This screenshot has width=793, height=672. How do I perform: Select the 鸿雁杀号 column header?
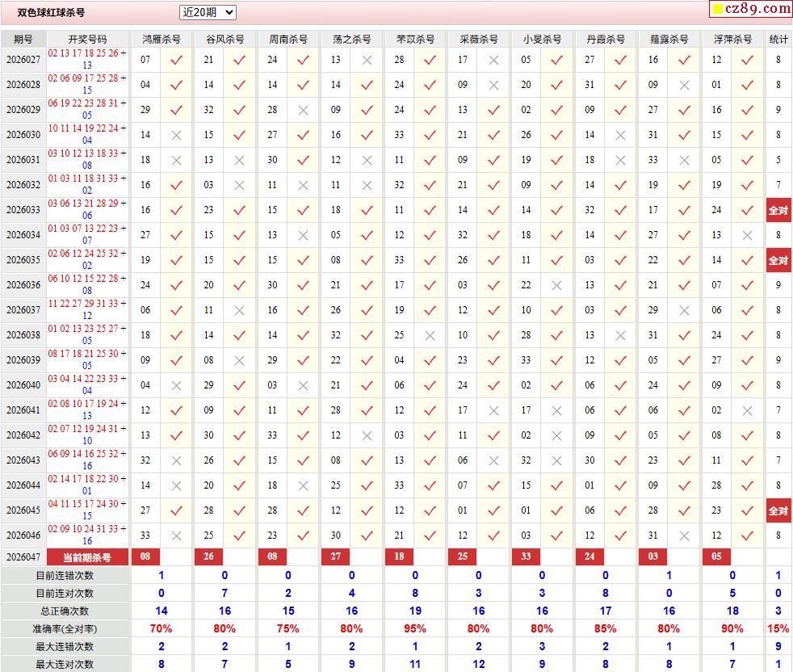[x=161, y=39]
